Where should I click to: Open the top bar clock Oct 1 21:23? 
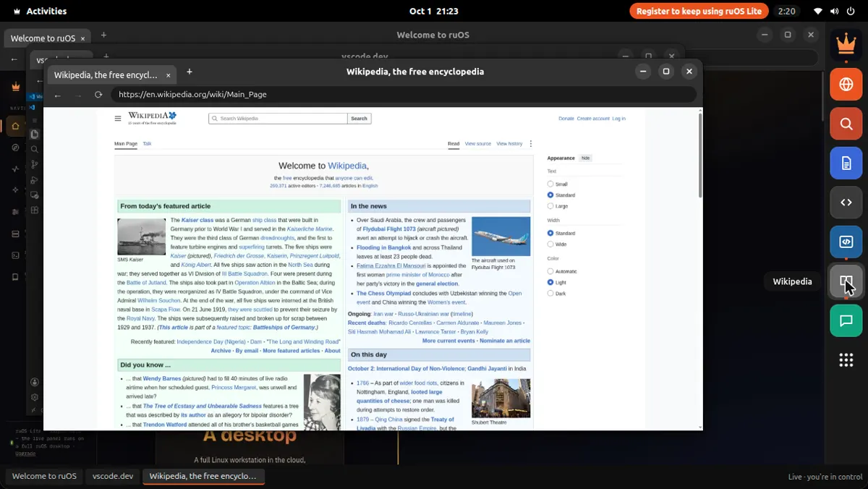433,11
